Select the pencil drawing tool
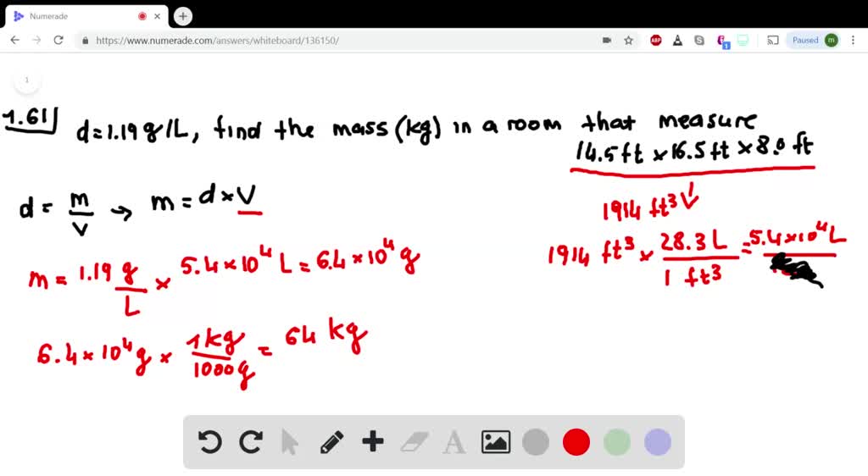This screenshot has width=868, height=476. click(x=331, y=442)
